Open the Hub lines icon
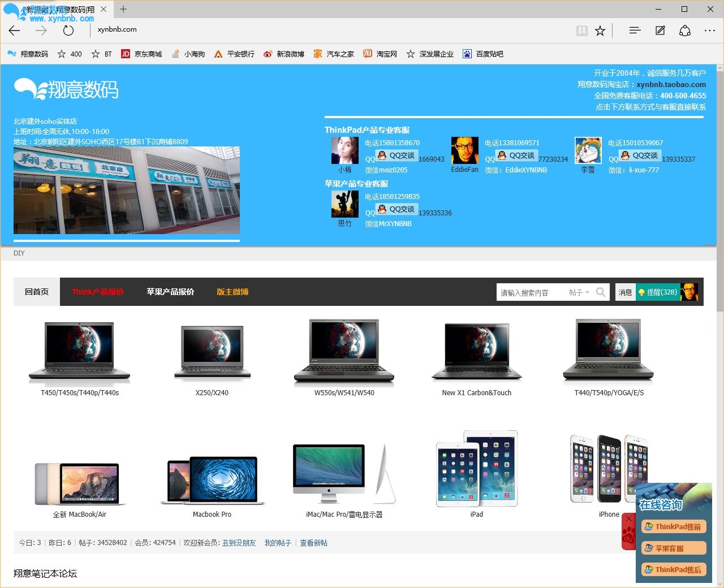Viewport: 724px width, 588px height. tap(635, 31)
